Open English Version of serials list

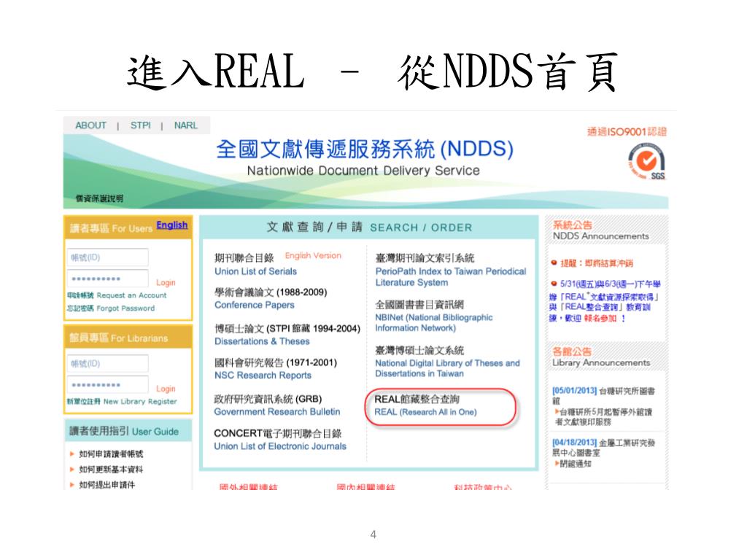coord(313,256)
